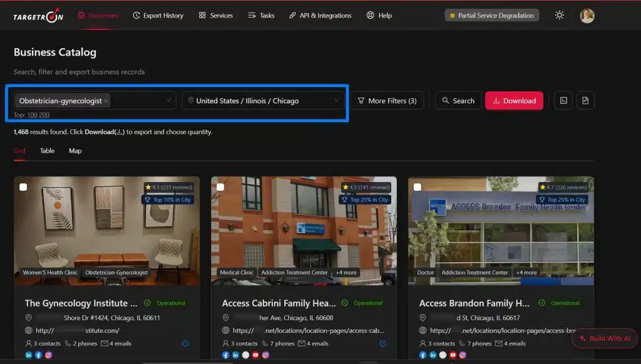The width and height of the screenshot is (641, 364).
Task: Open the Export History menu
Action: click(158, 16)
